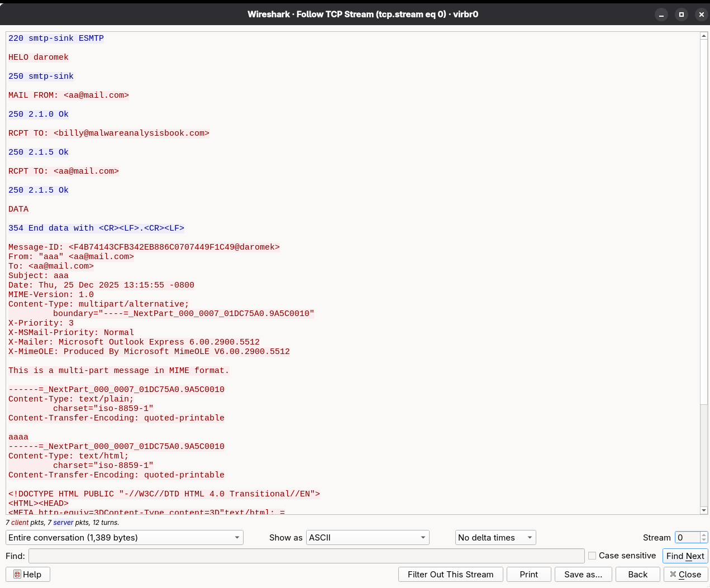The width and height of the screenshot is (710, 588).
Task: Open the Save as... dialog
Action: click(583, 574)
